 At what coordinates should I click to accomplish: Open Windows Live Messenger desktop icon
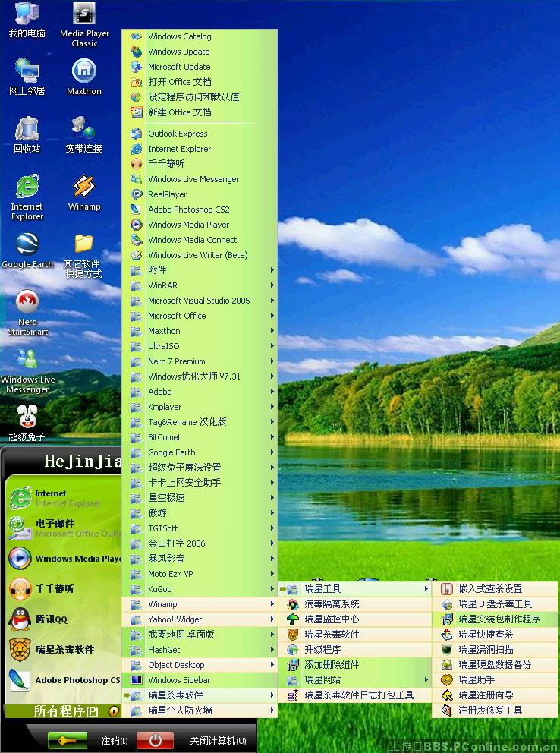[27, 371]
